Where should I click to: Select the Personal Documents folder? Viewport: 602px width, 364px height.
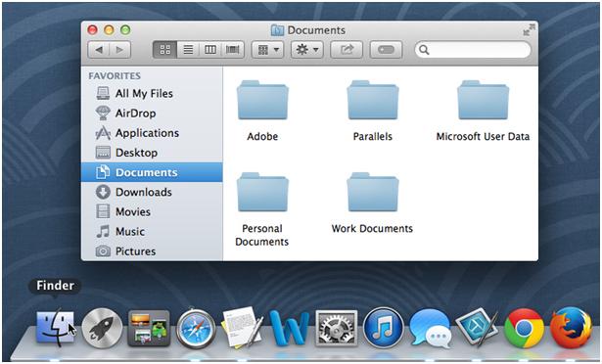[262, 193]
